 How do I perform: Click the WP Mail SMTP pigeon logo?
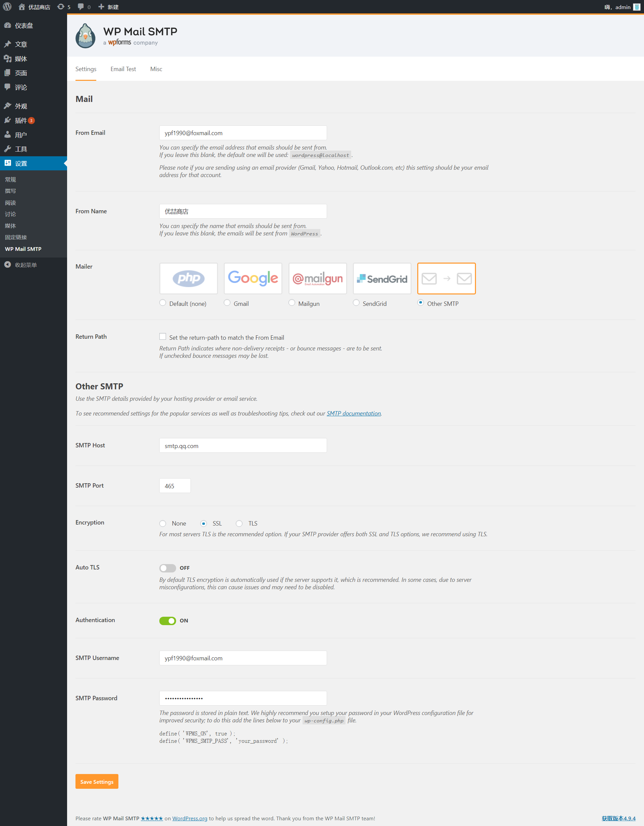(86, 36)
